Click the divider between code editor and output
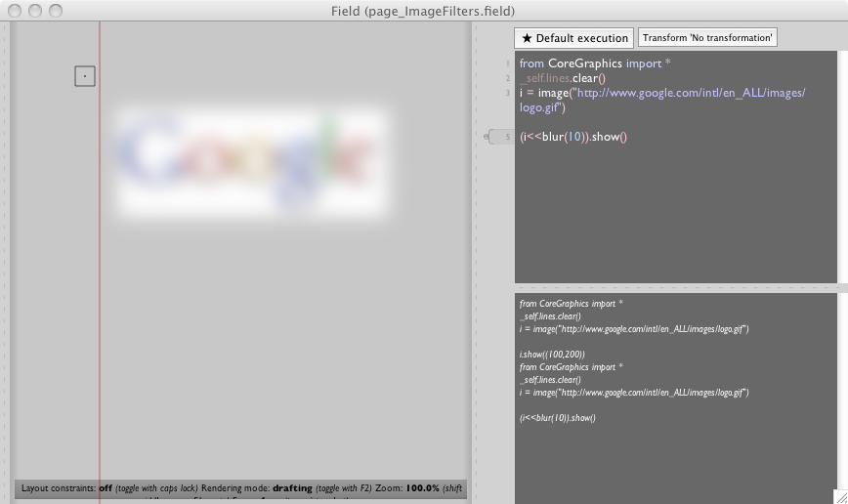848x504 pixels. [x=681, y=287]
